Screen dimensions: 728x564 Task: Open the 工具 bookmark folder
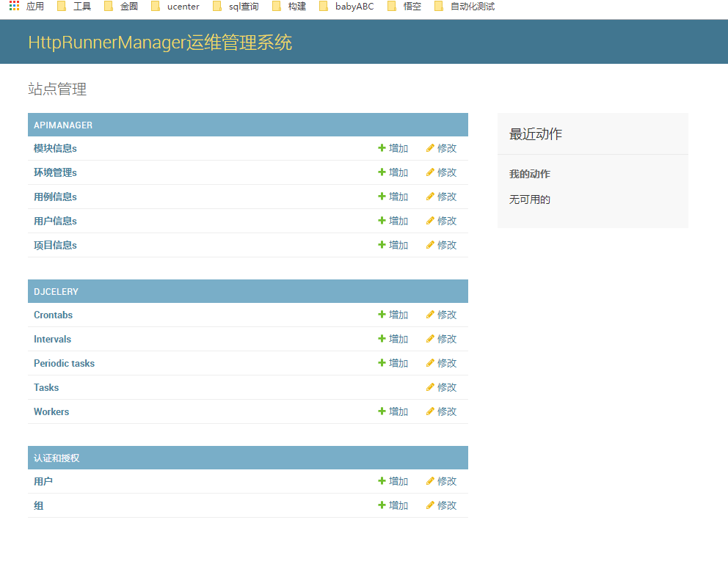click(x=74, y=7)
